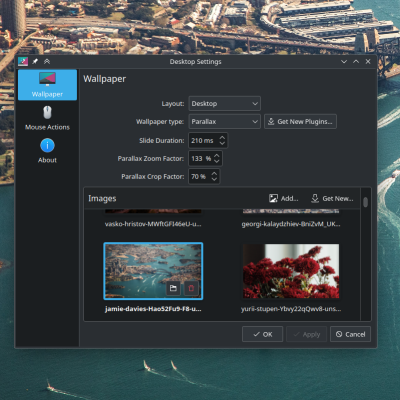Click the pin window icon in the titlebar
The height and width of the screenshot is (400, 400).
click(35, 61)
